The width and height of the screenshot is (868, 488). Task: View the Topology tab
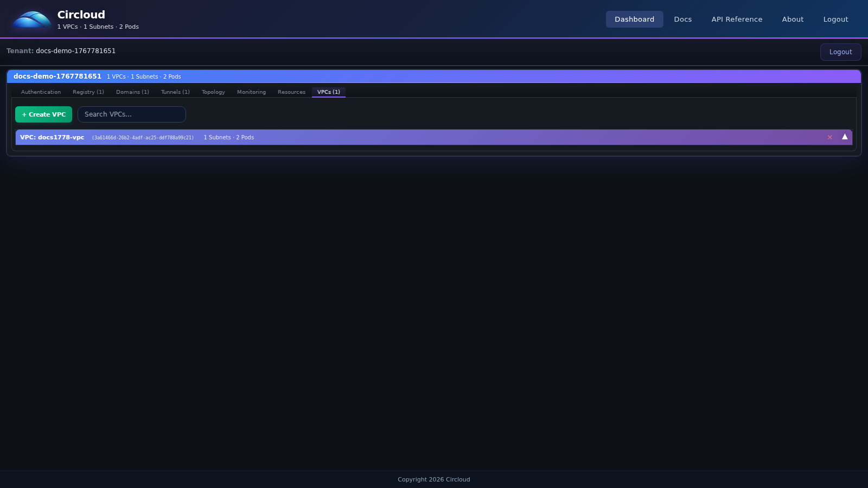click(213, 92)
